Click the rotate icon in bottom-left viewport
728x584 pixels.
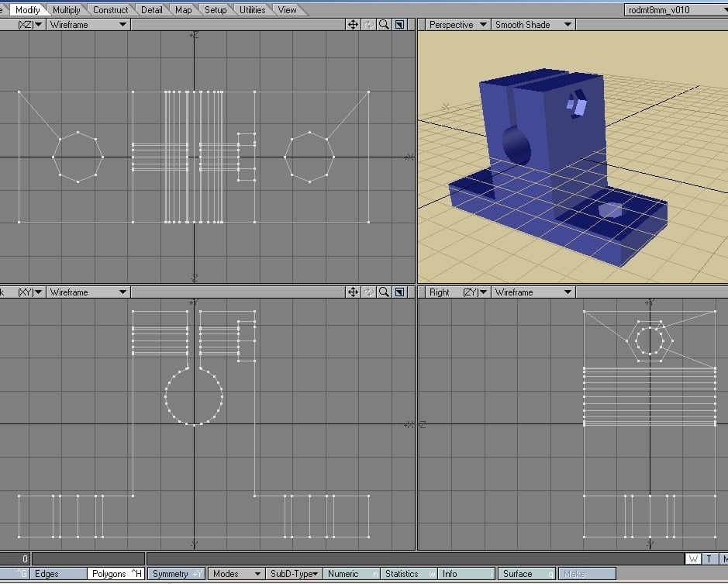pyautogui.click(x=368, y=292)
